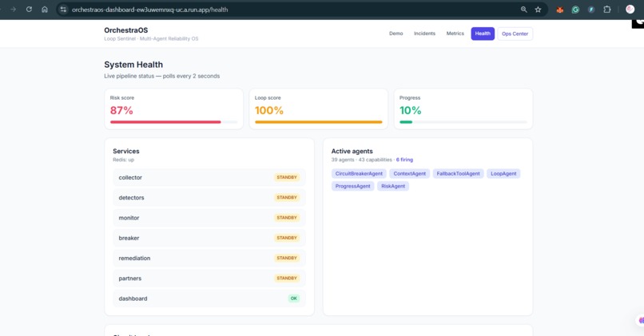Screen dimensions: 644x336
Task: Select the monitor service row
Action: coord(209,218)
